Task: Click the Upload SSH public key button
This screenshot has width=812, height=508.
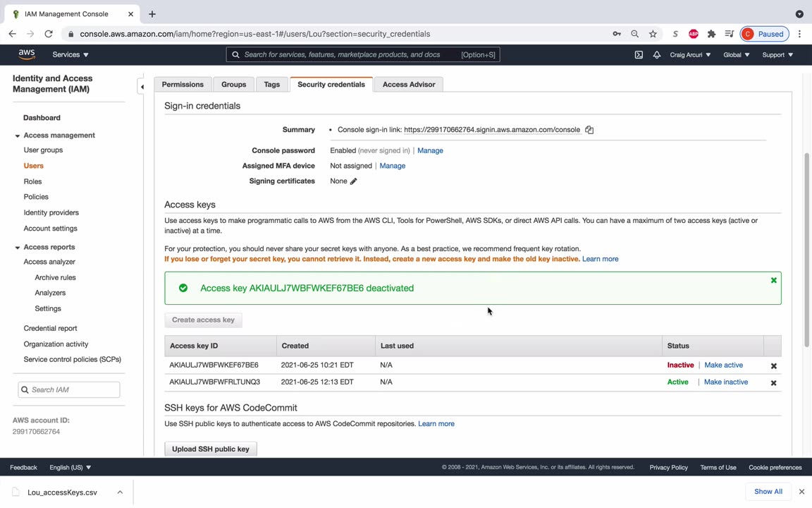Action: click(x=210, y=449)
